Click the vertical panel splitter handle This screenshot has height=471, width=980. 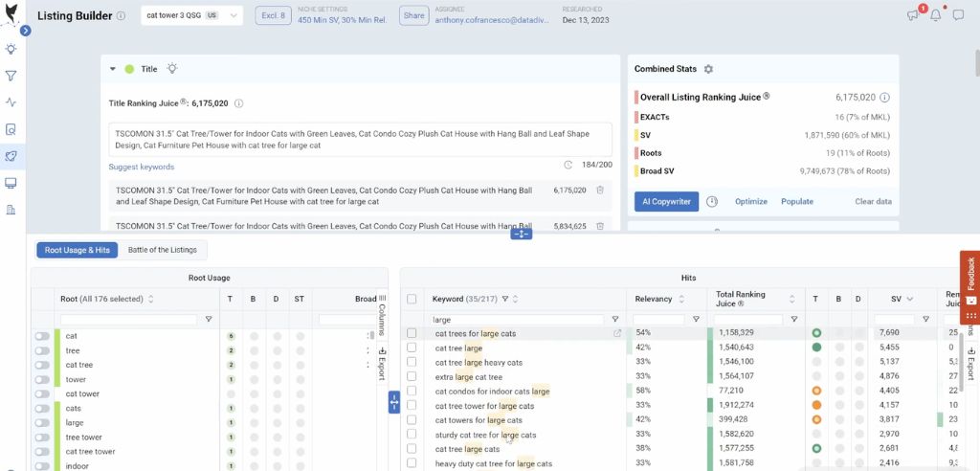tap(393, 402)
